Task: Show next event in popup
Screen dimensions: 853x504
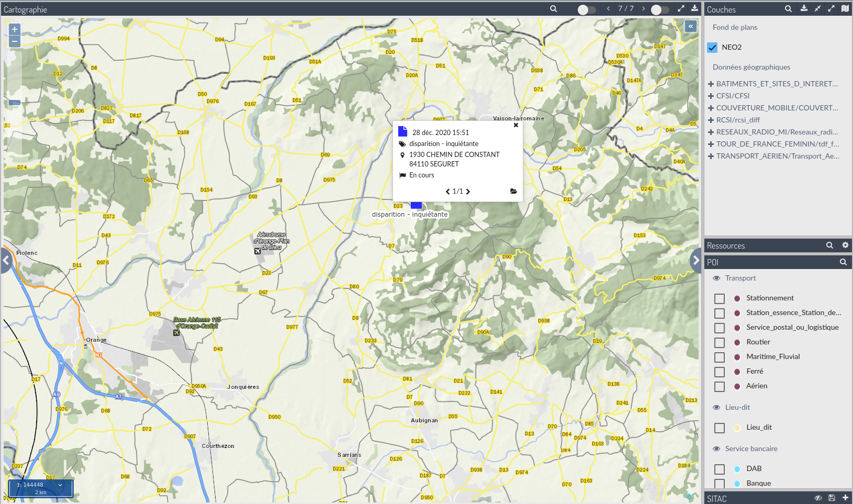Action: pyautogui.click(x=468, y=192)
